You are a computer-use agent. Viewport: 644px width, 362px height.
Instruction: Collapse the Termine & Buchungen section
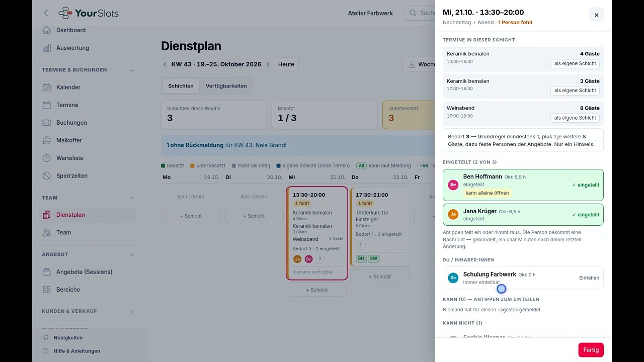(132, 70)
